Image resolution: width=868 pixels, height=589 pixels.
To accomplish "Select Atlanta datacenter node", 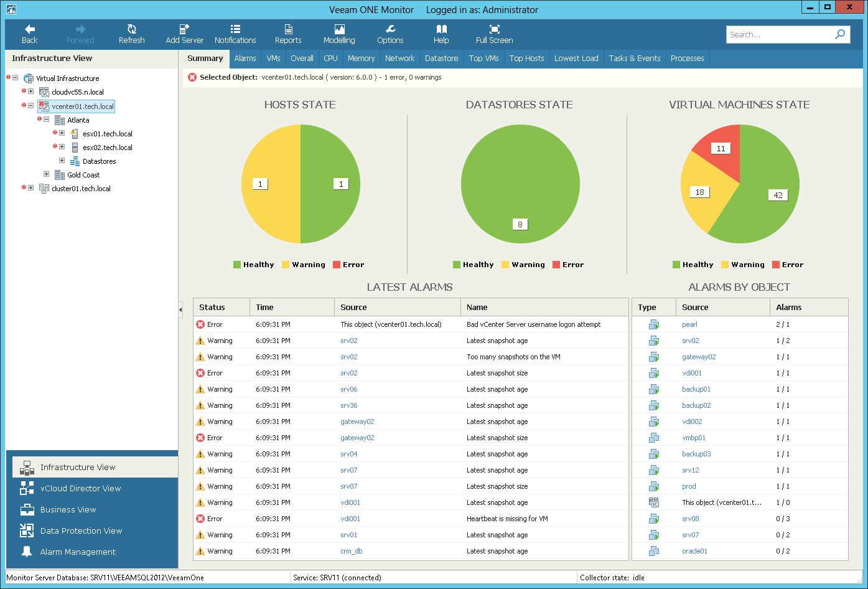I will [78, 120].
